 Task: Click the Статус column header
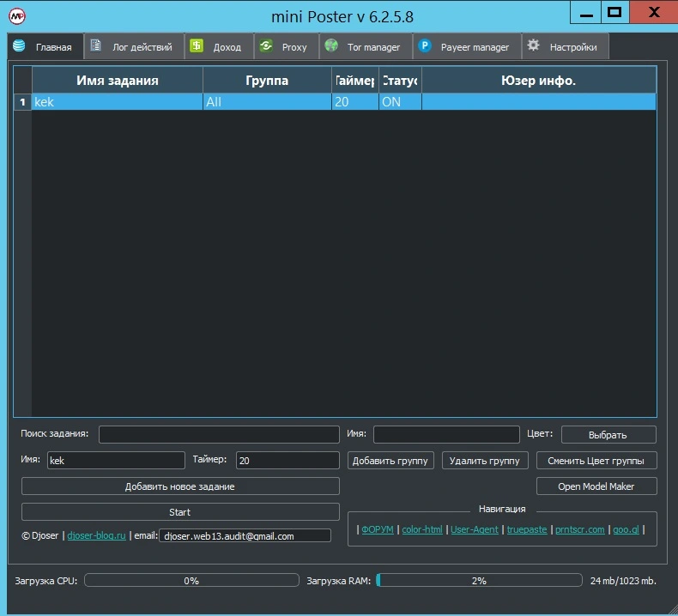click(x=400, y=81)
